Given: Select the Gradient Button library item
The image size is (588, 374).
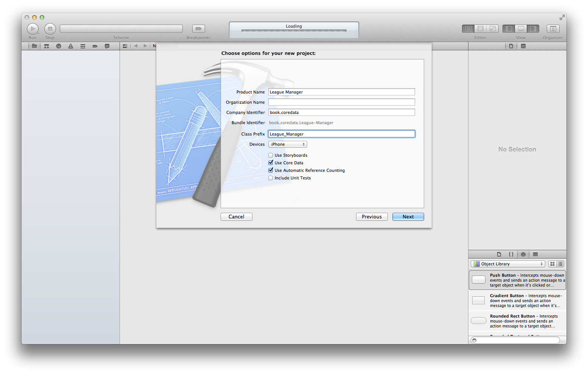Looking at the screenshot, I should coord(517,301).
